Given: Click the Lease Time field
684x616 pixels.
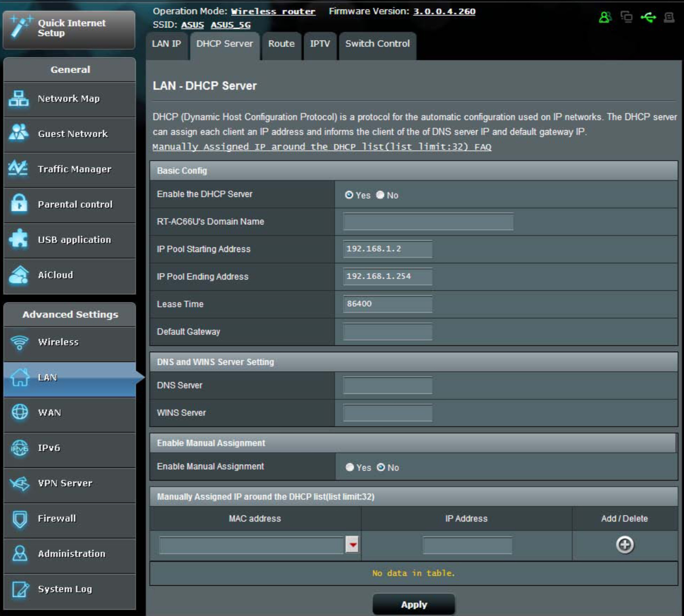Looking at the screenshot, I should tap(387, 304).
